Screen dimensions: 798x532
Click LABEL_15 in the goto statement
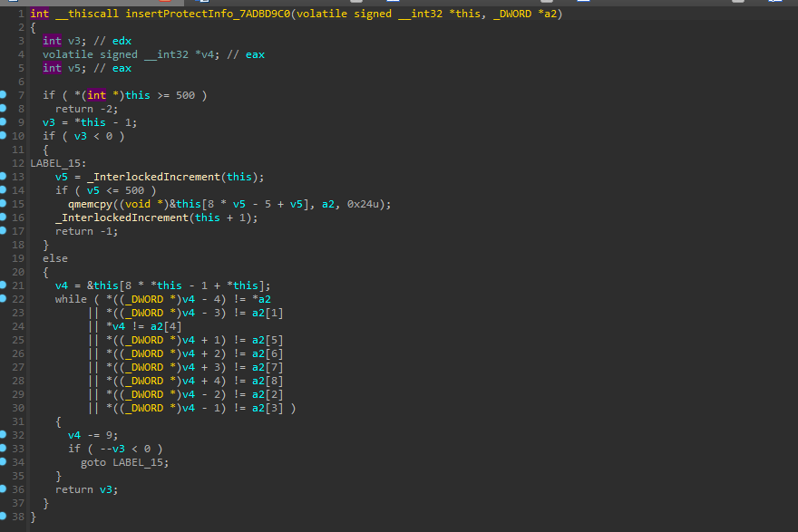point(137,462)
